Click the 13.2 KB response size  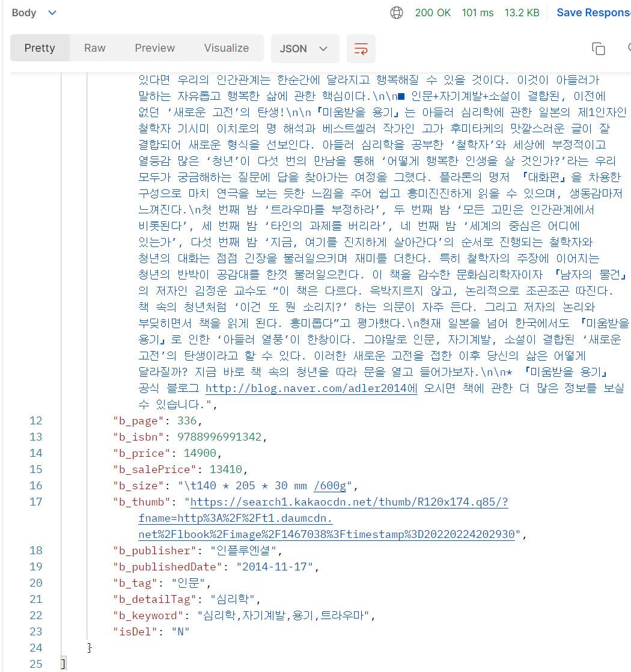(522, 13)
